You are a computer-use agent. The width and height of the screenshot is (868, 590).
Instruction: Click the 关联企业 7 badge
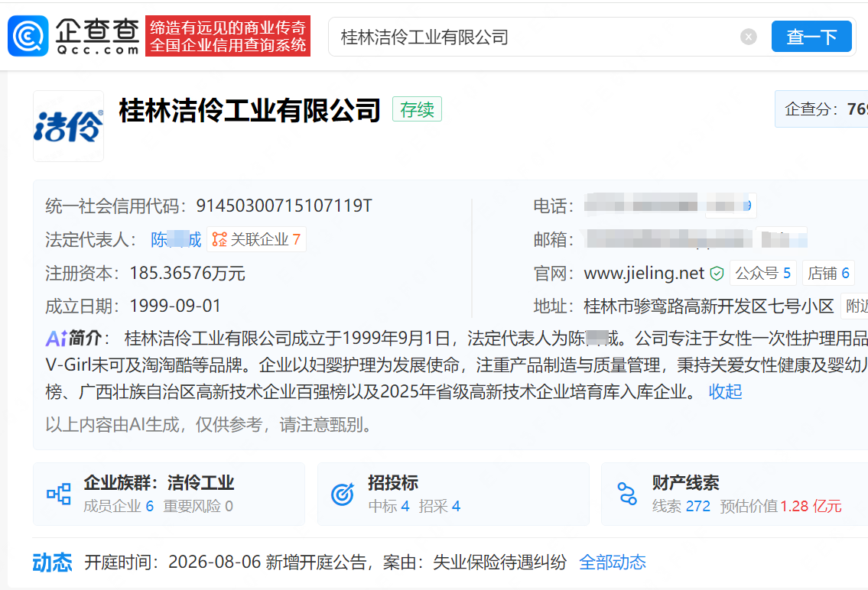[256, 239]
